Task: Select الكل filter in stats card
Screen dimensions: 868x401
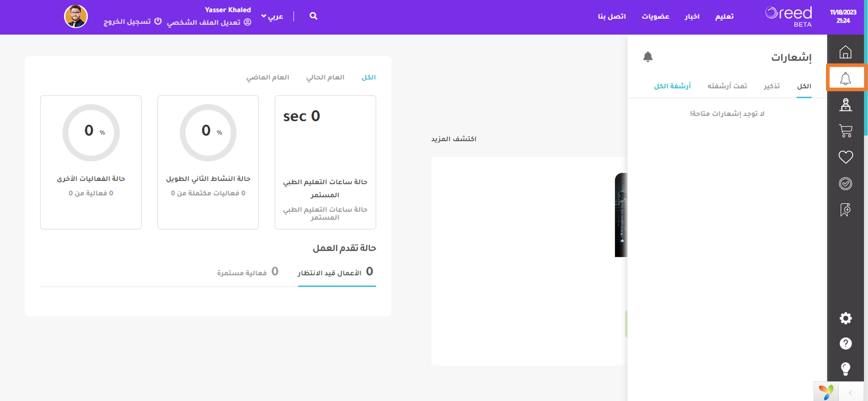Action: point(369,78)
